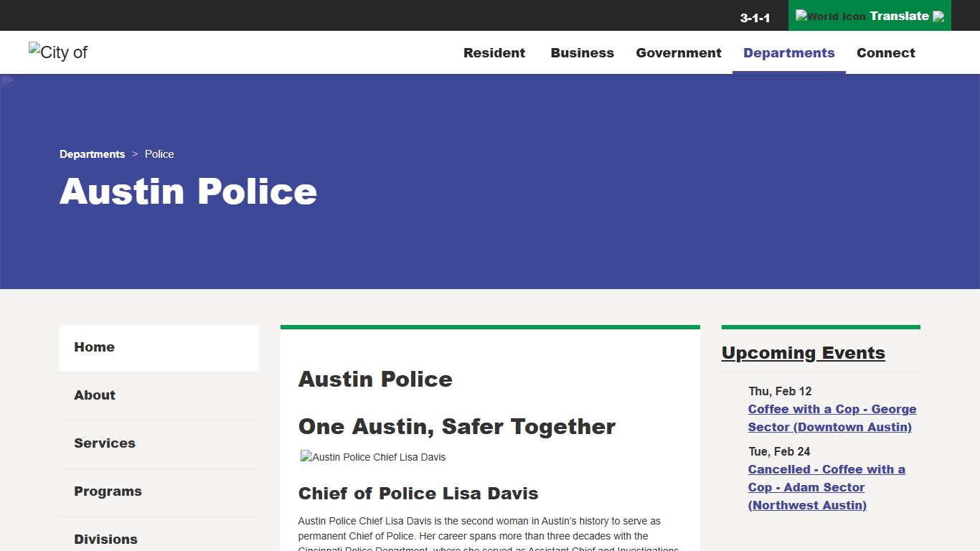
Task: Select Services from the sidebar
Action: (104, 443)
